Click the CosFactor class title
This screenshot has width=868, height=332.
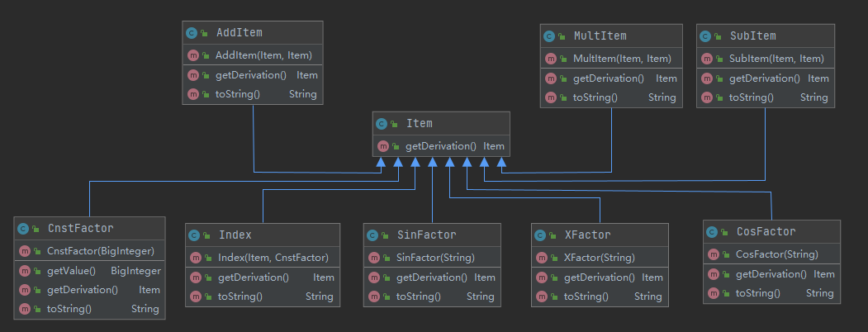[x=766, y=232]
